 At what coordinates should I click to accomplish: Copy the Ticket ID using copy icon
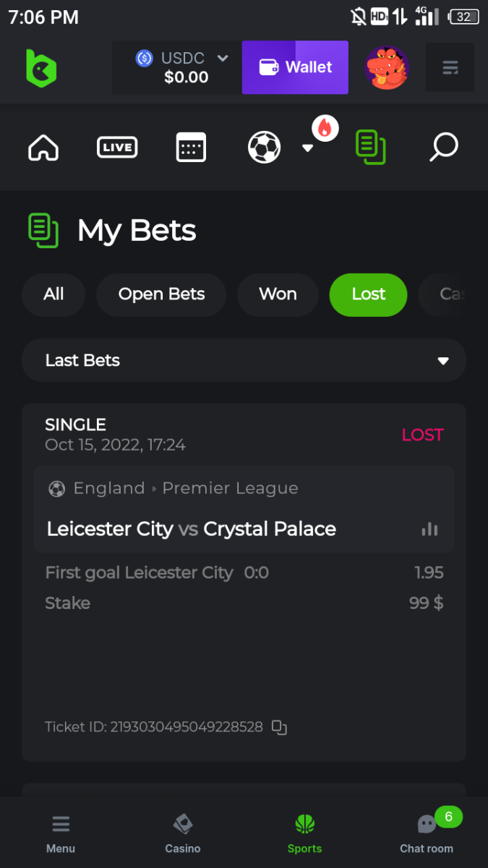click(279, 728)
